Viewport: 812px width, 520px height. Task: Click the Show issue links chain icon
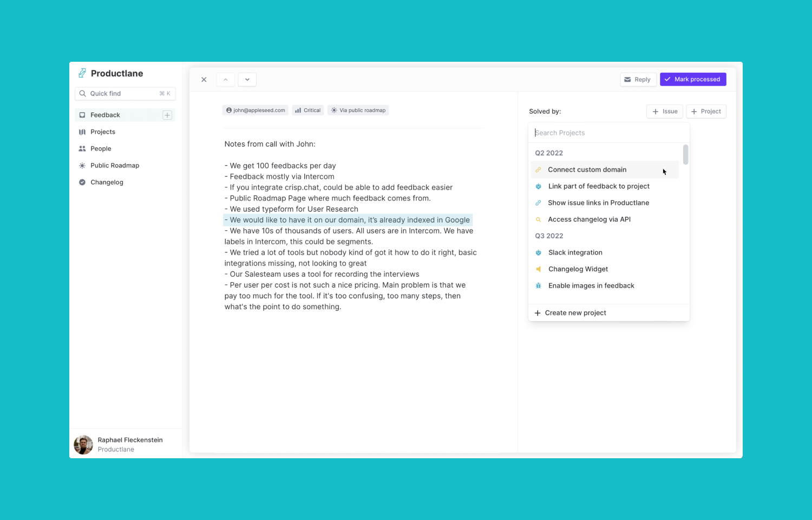538,203
